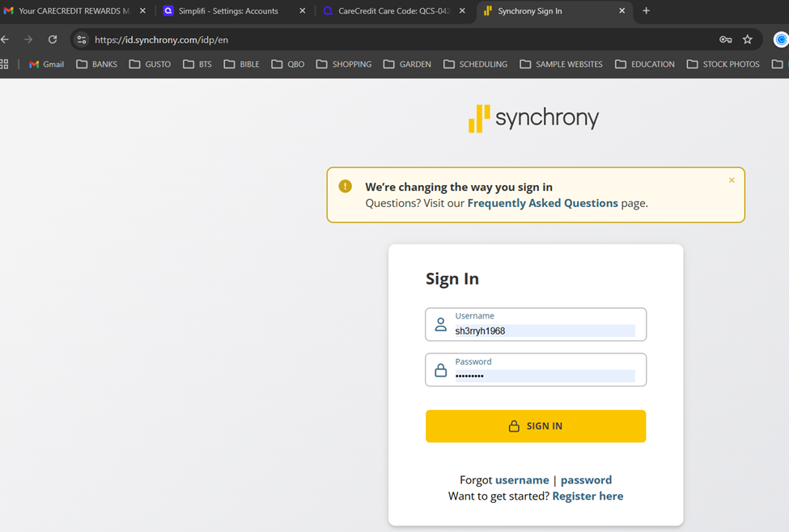Open the BTS bookmark folder
789x532 pixels.
tap(197, 64)
